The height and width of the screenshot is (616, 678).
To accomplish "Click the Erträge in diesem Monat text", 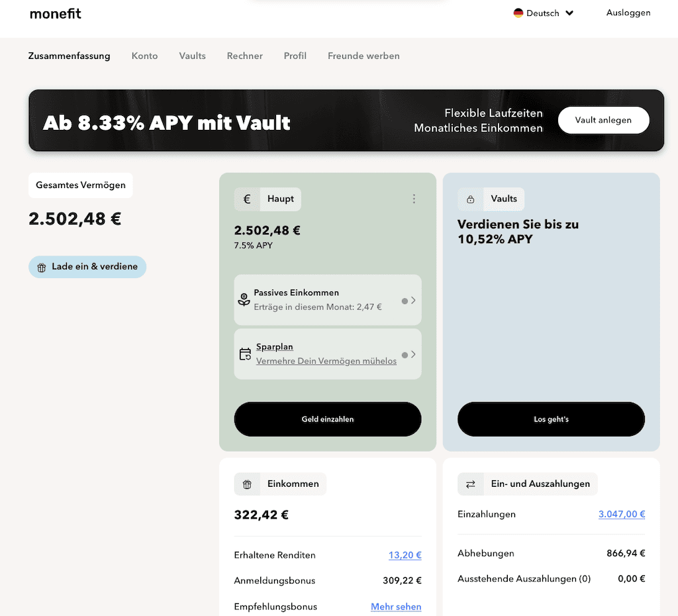I will (318, 307).
